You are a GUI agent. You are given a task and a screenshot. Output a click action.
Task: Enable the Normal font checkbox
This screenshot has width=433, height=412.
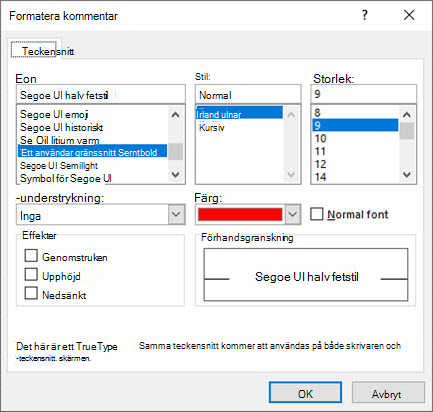pyautogui.click(x=317, y=214)
